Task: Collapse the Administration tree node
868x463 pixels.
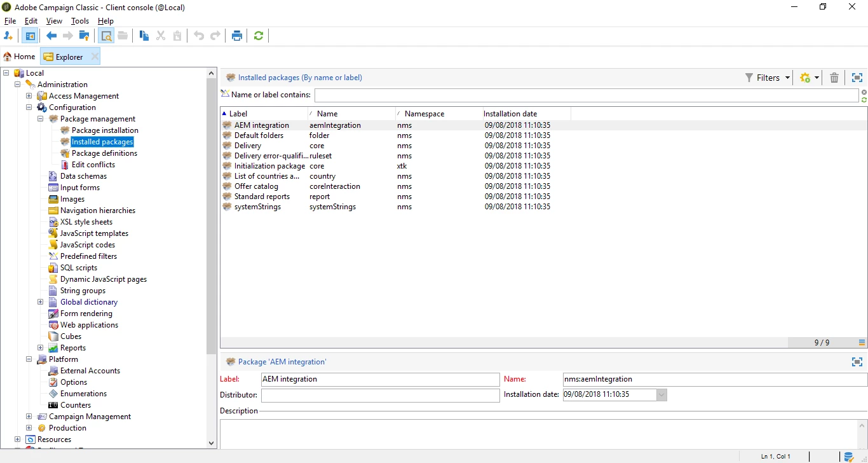Action: point(17,85)
